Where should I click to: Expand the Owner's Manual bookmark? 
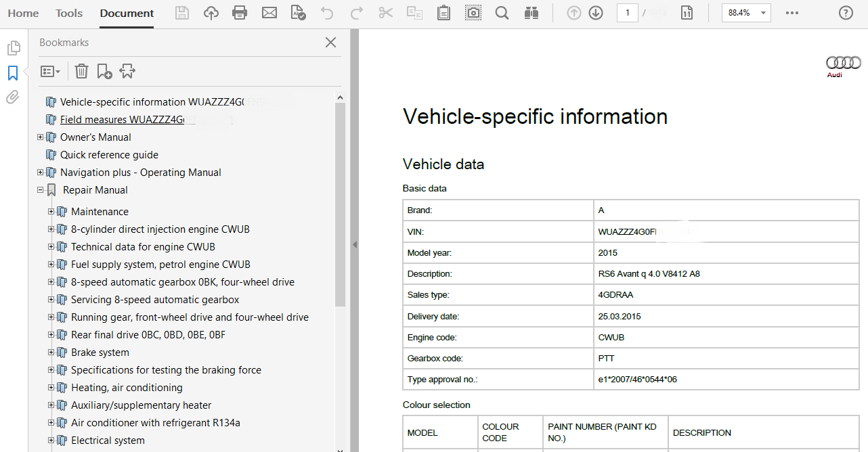[41, 137]
